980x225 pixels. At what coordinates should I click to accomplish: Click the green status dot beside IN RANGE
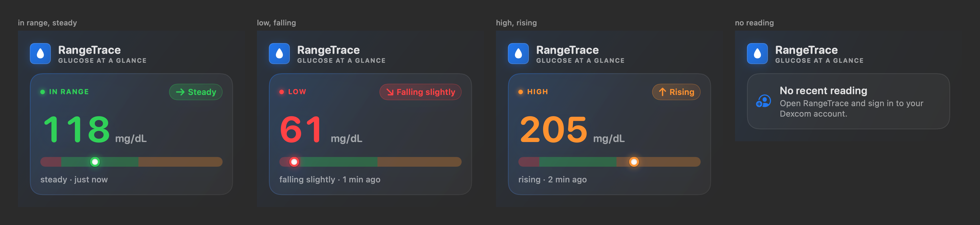(43, 92)
